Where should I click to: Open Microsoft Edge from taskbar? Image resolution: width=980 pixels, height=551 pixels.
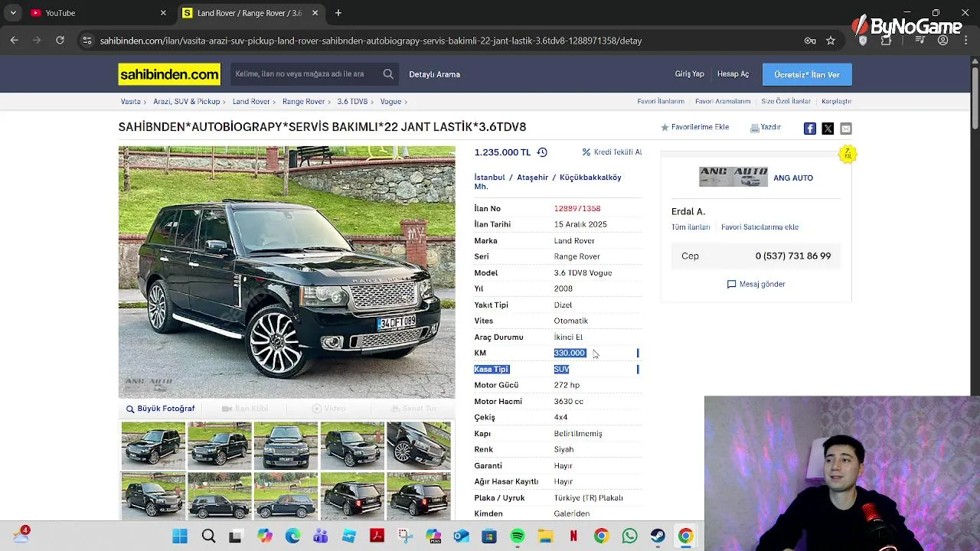(x=292, y=536)
